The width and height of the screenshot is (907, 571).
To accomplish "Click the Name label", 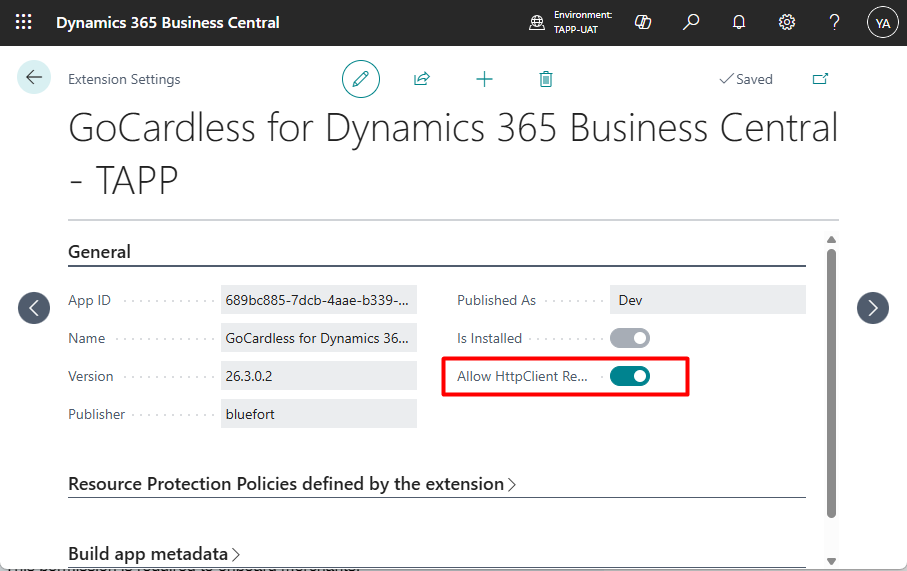I will click(87, 338).
